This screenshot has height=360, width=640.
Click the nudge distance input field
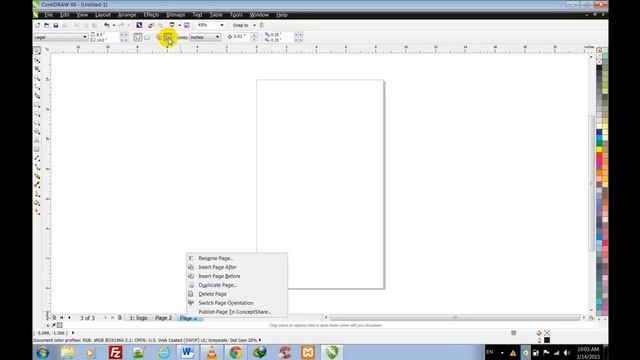[x=241, y=37]
